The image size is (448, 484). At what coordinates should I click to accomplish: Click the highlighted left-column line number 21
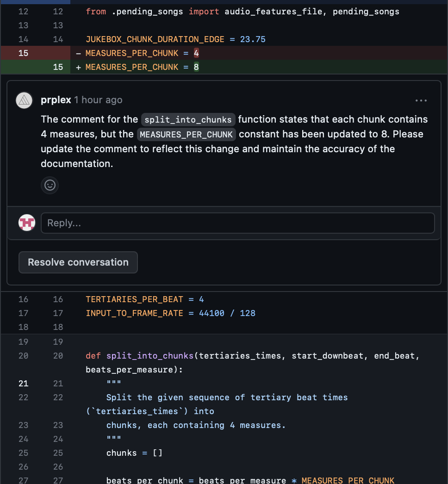point(23,383)
